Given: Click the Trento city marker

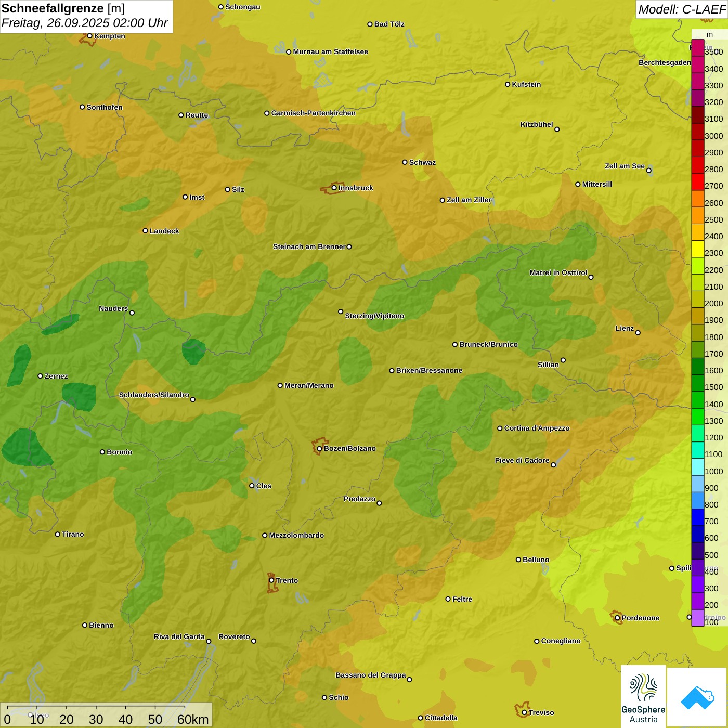Looking at the screenshot, I should [271, 580].
